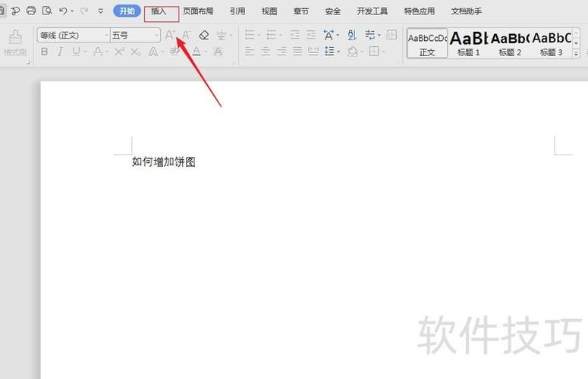This screenshot has height=379, width=588.
Task: Open the 开发工具 tab
Action: point(372,11)
